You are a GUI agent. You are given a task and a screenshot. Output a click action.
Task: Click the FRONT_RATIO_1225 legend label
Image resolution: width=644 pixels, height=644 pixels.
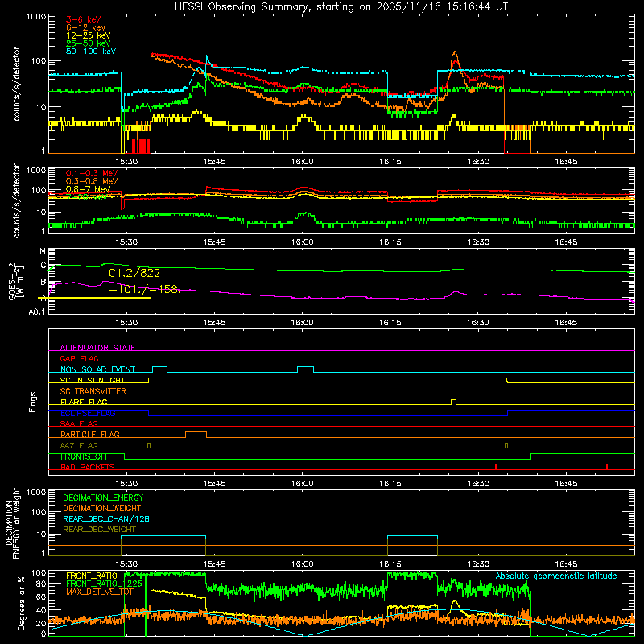click(x=104, y=584)
